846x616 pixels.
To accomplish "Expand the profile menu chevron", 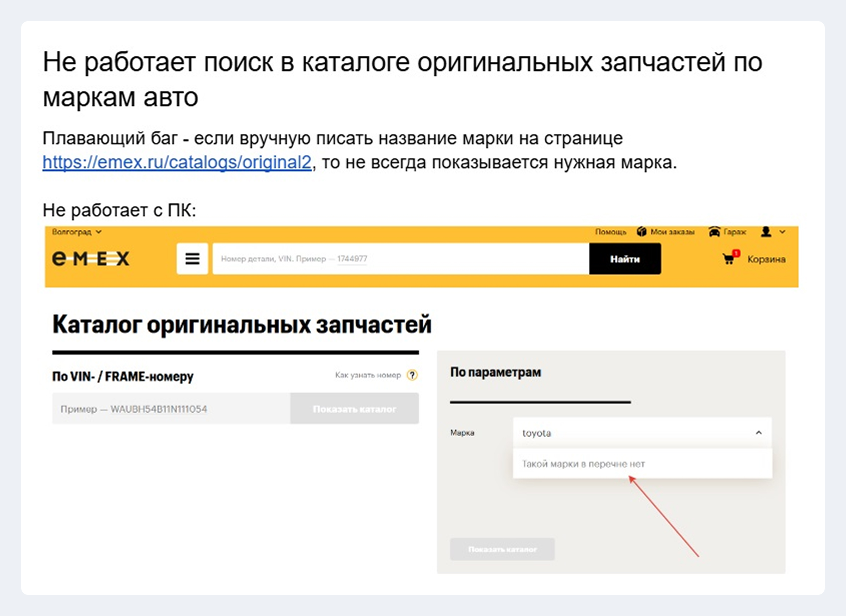I will point(783,232).
